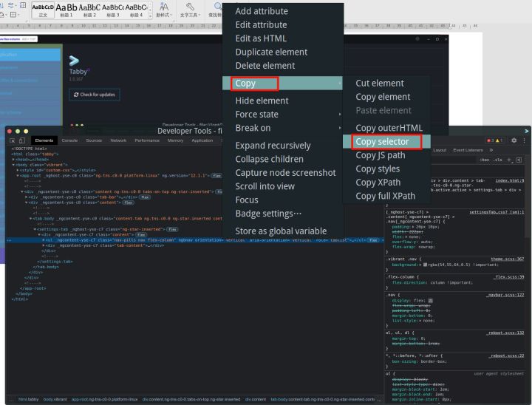Toggle the device toolbar icon
Screen dimensions: 532x405
[22, 140]
